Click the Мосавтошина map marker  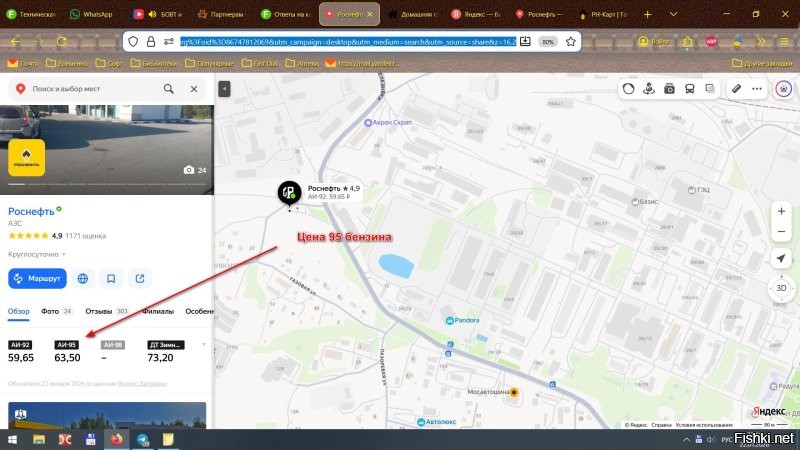click(x=514, y=392)
